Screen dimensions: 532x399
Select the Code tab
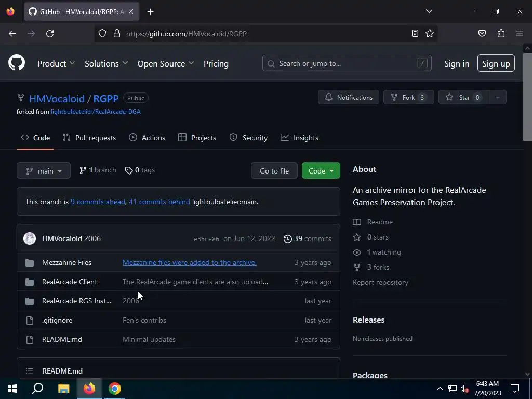tap(35, 138)
